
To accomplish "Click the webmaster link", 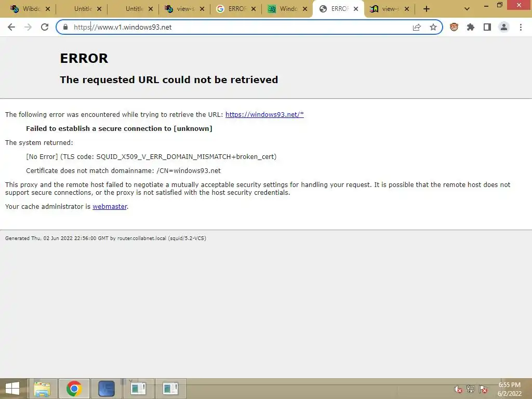I will click(x=110, y=206).
